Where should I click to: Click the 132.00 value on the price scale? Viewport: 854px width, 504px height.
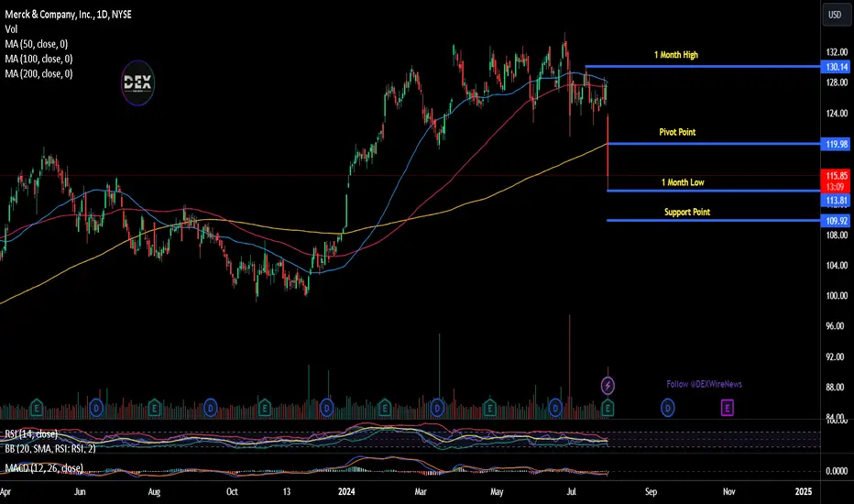pyautogui.click(x=837, y=51)
